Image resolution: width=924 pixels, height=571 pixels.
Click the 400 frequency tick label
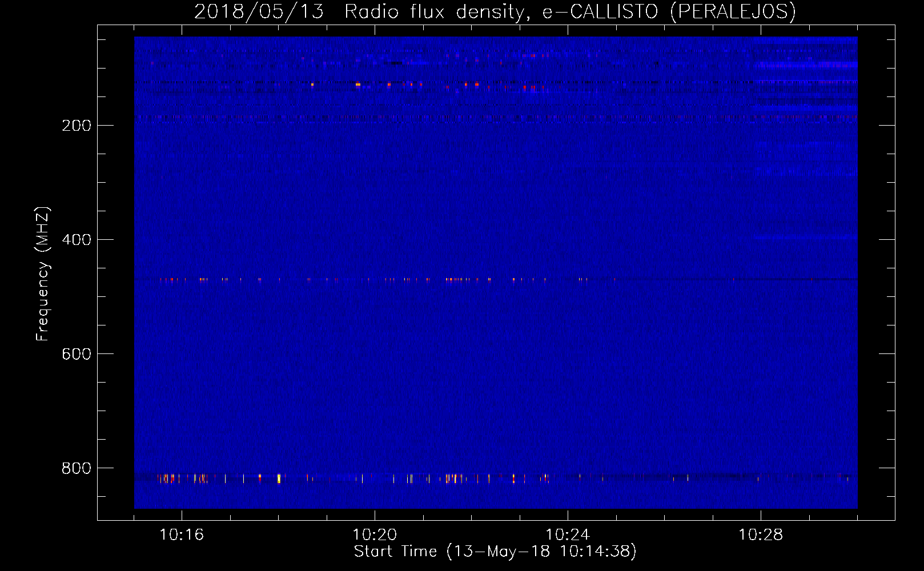click(77, 240)
